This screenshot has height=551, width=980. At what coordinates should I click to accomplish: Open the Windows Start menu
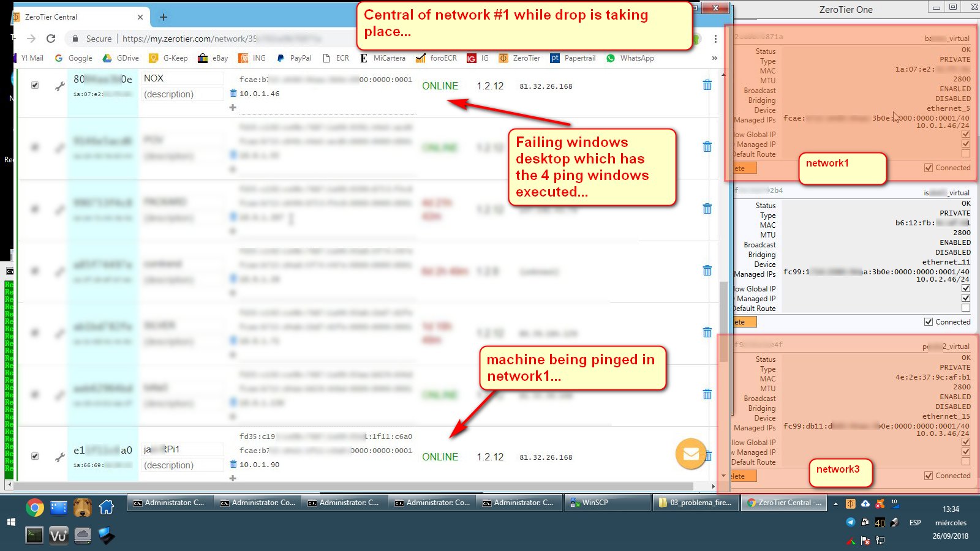10,522
